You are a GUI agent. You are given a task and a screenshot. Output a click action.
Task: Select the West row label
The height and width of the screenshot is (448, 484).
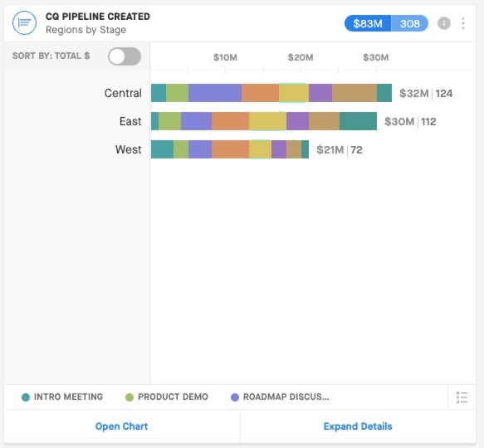[x=129, y=149]
